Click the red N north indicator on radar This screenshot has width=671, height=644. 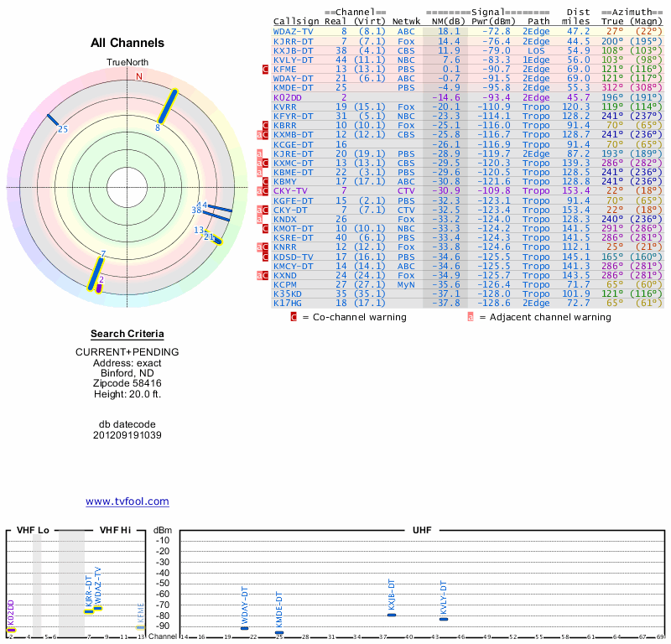(x=139, y=76)
